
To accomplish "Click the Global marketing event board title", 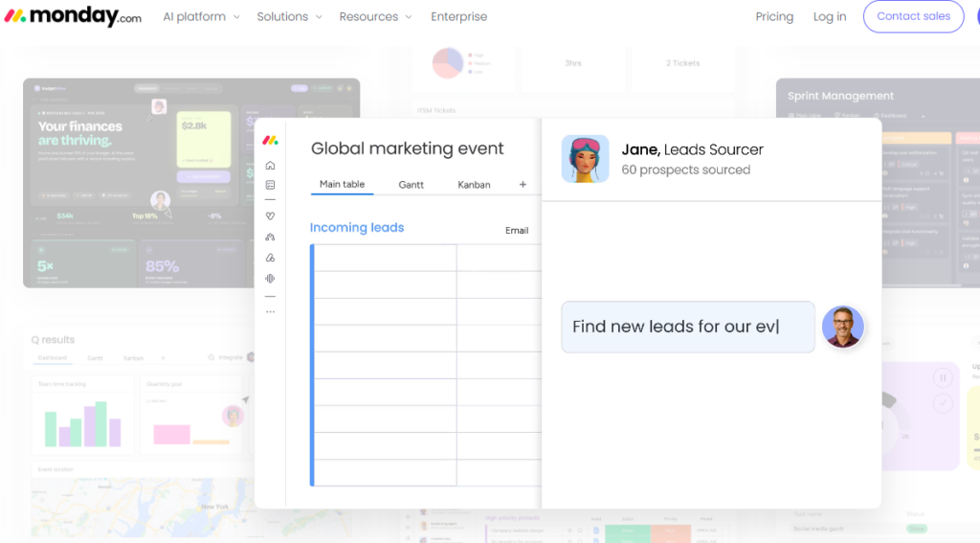I will pos(407,148).
